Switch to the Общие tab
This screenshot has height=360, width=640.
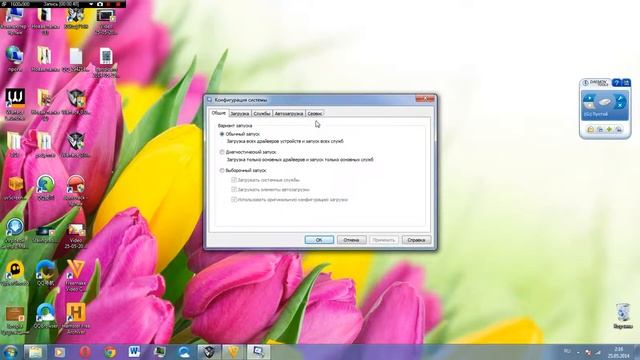click(x=219, y=113)
